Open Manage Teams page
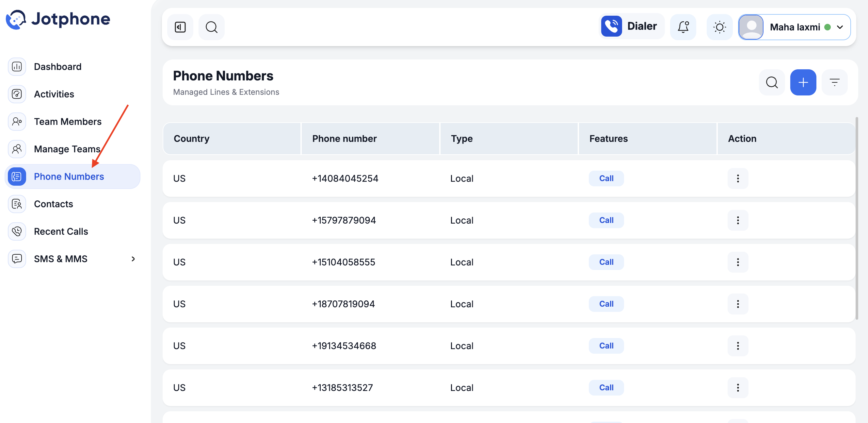Image resolution: width=868 pixels, height=423 pixels. pyautogui.click(x=73, y=149)
